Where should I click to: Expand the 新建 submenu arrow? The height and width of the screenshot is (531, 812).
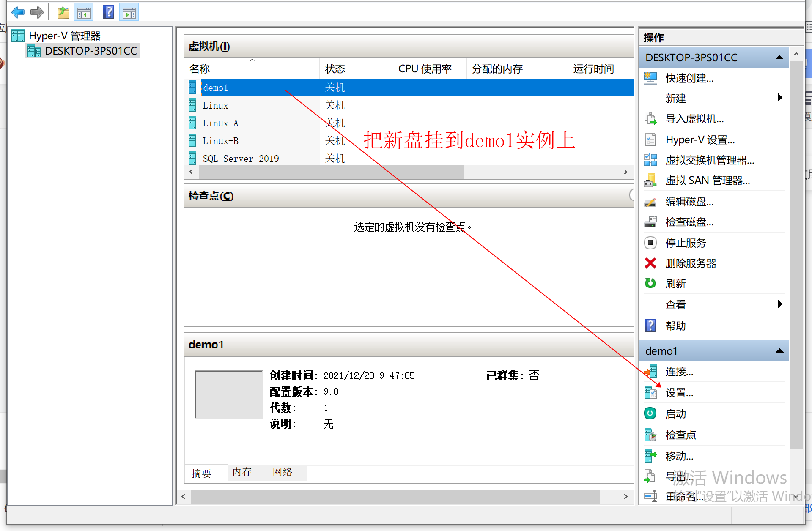click(x=780, y=98)
